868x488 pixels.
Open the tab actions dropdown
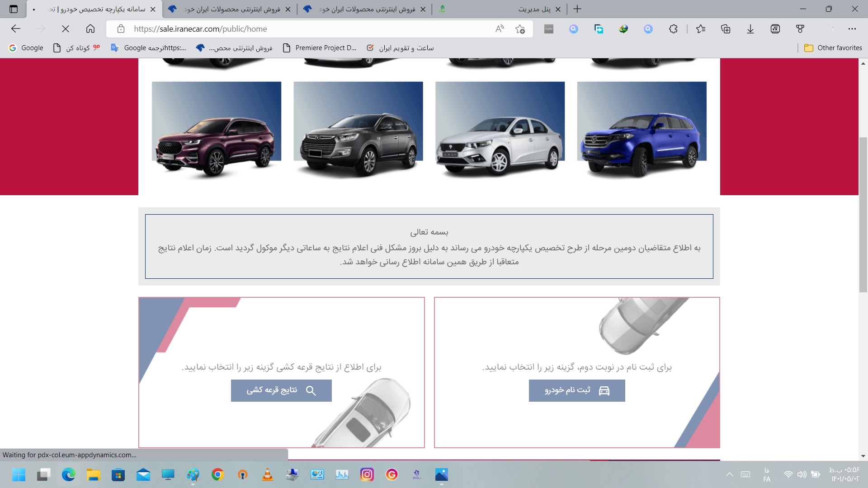(14, 9)
